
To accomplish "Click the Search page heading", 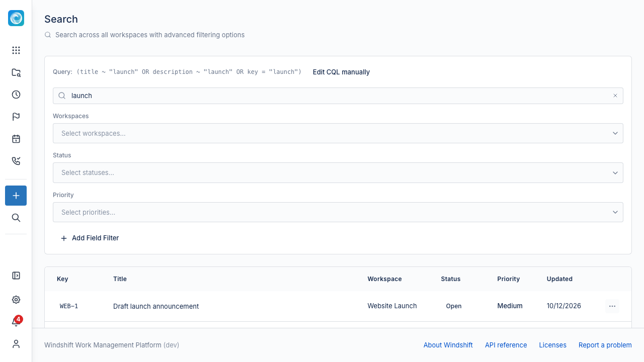I will (x=61, y=19).
